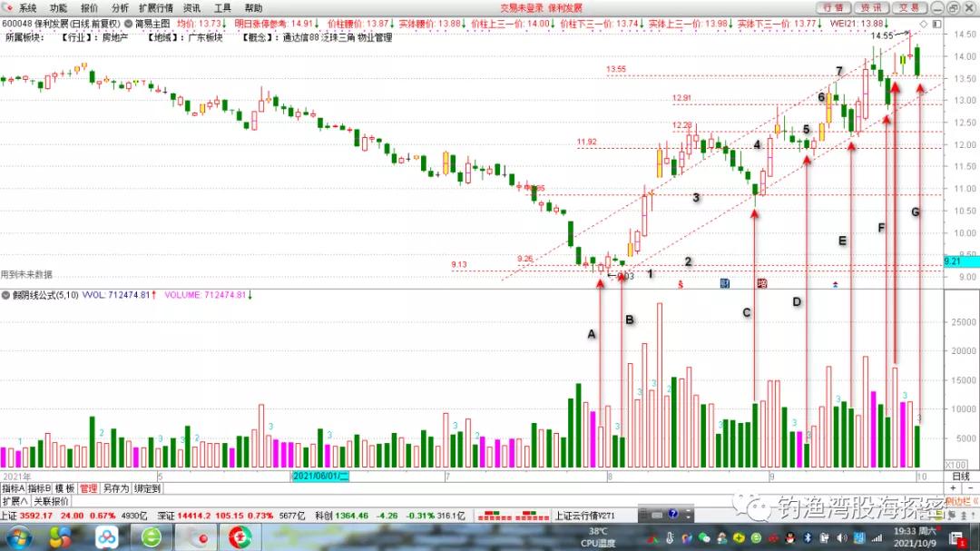
Task: Open the 扩展行情 menu
Action: point(156,7)
